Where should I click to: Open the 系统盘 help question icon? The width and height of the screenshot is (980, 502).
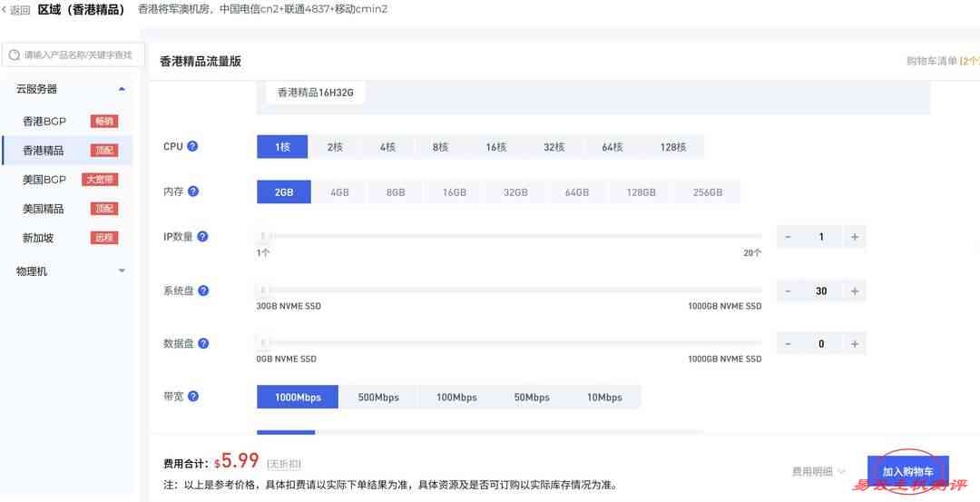tap(203, 290)
